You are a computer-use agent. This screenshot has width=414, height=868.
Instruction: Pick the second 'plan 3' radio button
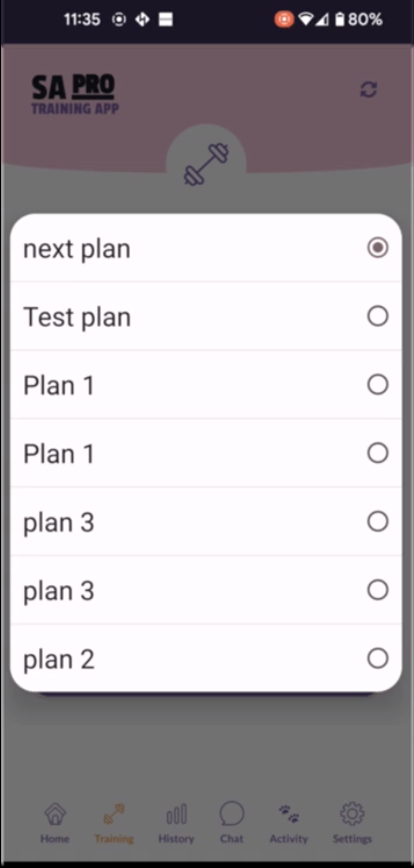[377, 590]
